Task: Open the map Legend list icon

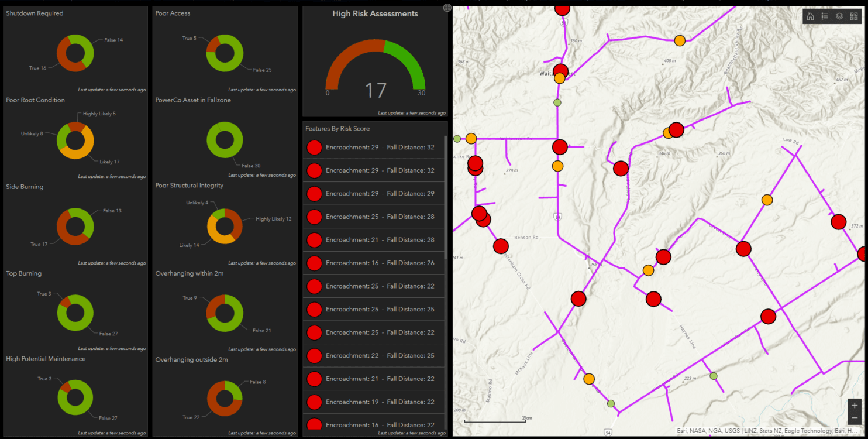Action: tap(825, 16)
